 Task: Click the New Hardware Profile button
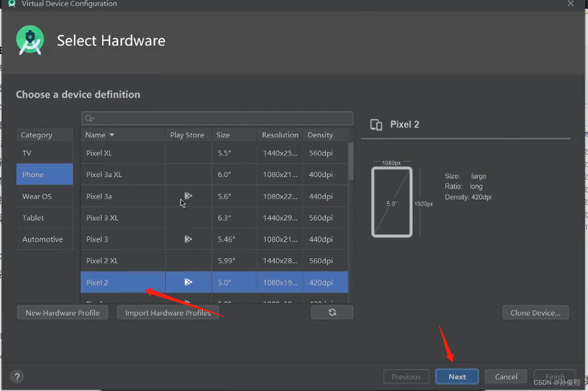tap(62, 313)
